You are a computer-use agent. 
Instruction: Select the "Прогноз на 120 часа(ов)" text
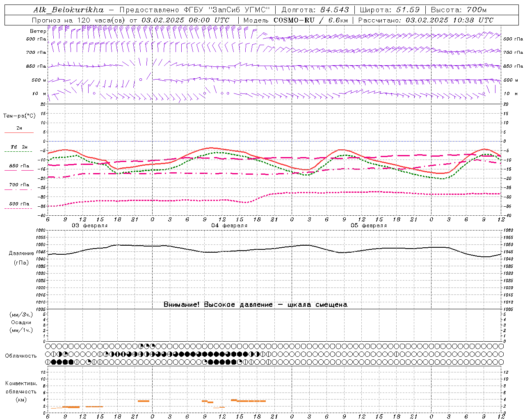coord(79,20)
